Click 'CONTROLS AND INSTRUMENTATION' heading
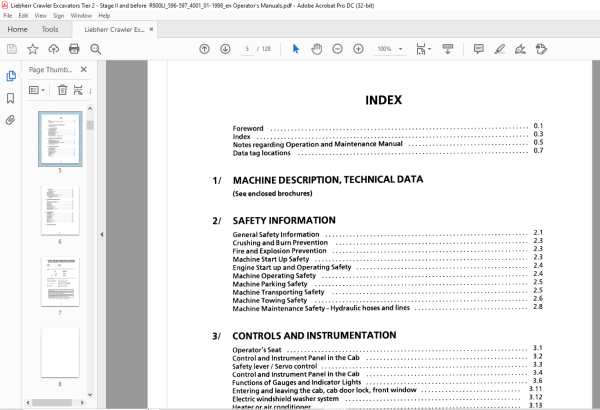 coord(314,336)
